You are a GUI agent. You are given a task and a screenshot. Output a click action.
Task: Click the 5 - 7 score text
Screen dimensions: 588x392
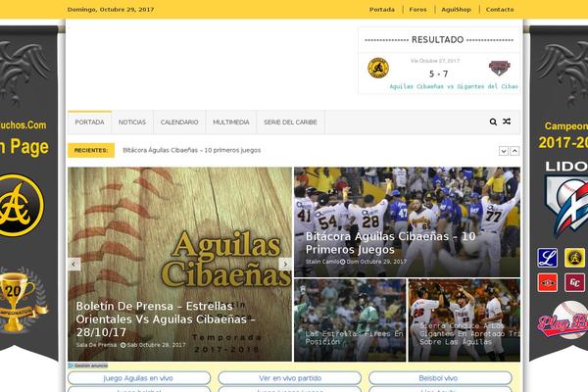438,73
